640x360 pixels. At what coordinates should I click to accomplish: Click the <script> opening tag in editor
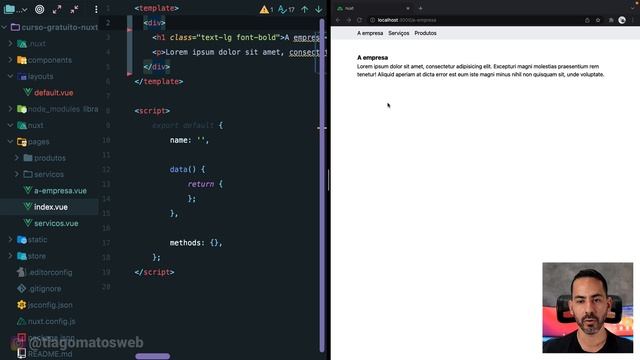pos(152,111)
